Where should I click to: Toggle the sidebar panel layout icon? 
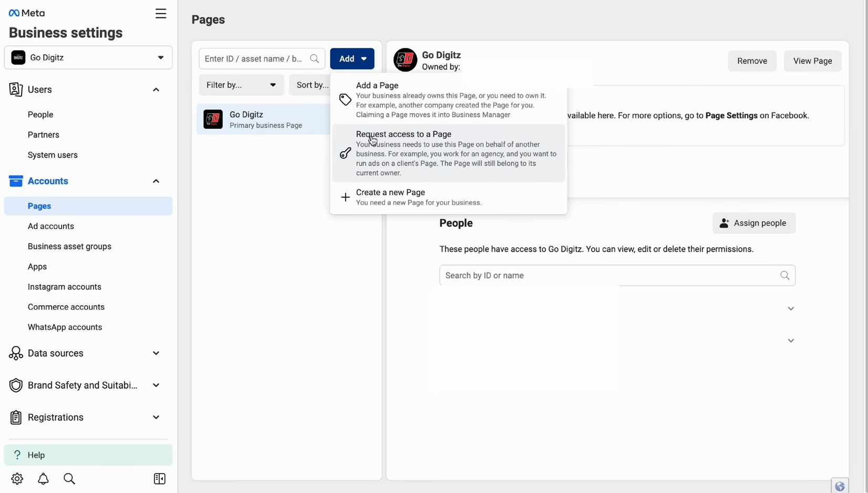pos(160,479)
